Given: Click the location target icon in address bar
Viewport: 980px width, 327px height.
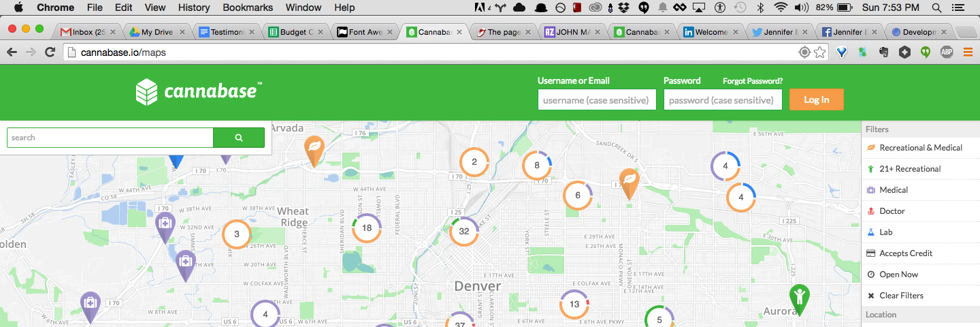Looking at the screenshot, I should coord(804,52).
